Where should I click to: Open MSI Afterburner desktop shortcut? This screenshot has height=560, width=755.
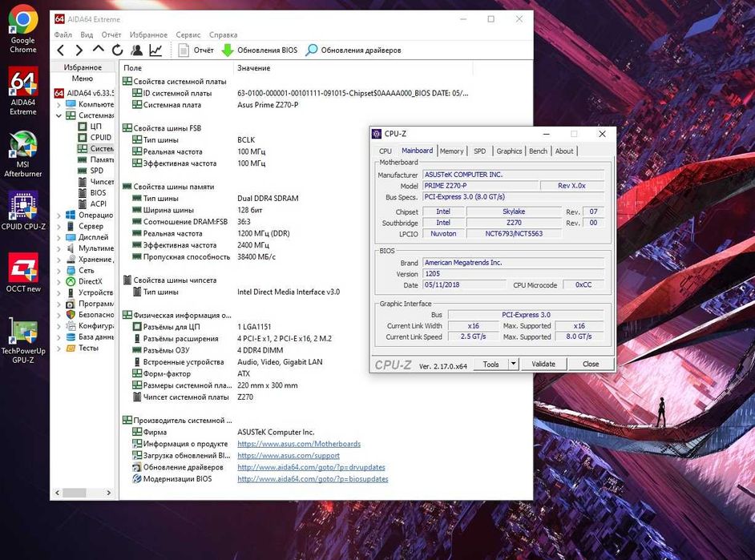[22, 154]
